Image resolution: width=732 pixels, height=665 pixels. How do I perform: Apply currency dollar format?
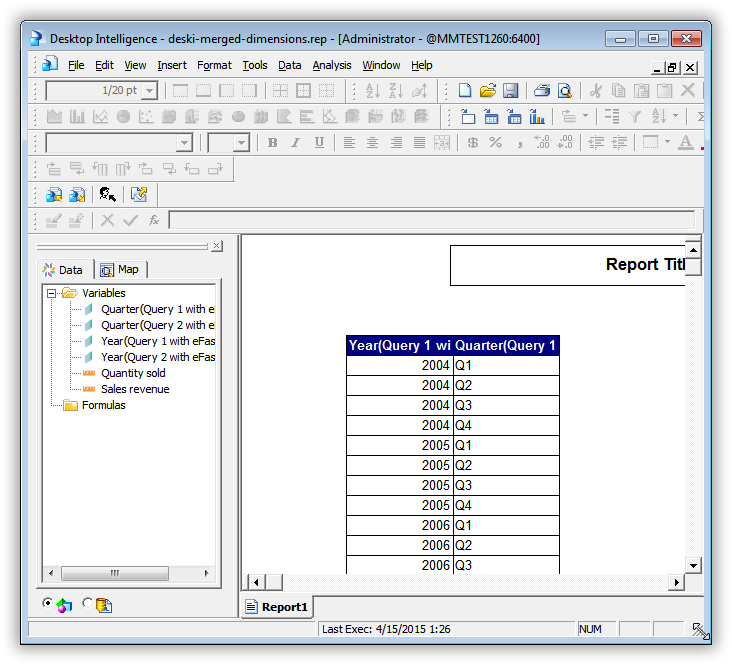tap(472, 142)
